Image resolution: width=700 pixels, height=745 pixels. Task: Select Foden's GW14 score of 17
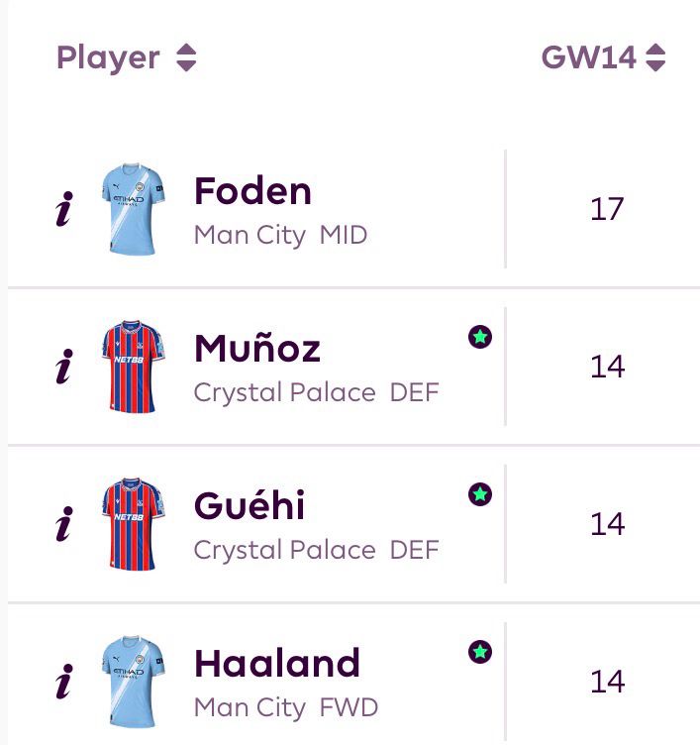pos(607,209)
